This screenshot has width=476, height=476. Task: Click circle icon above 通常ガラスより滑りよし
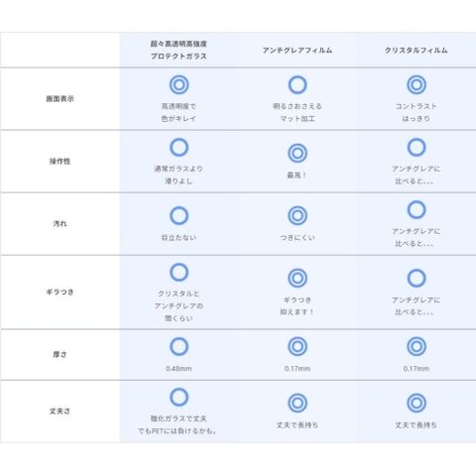point(178,147)
